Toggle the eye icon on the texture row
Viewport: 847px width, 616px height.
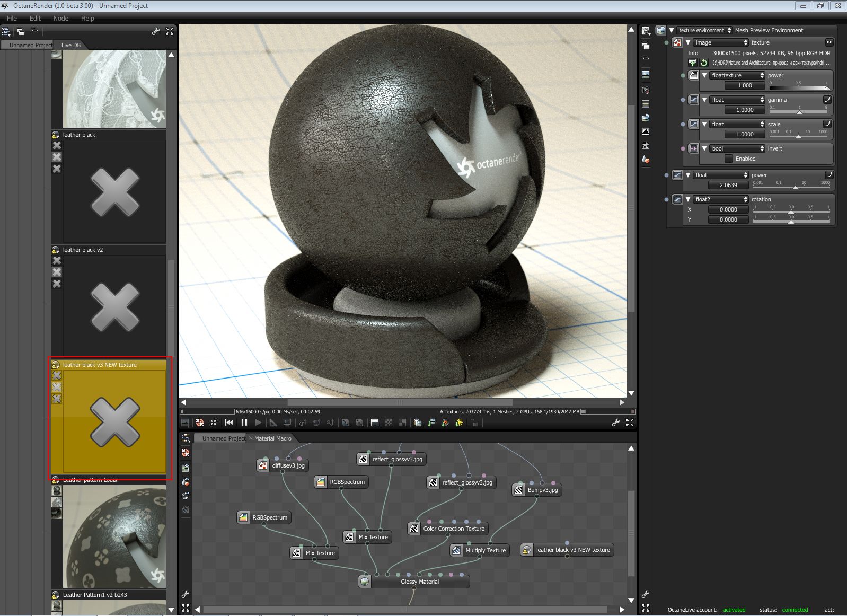click(829, 42)
